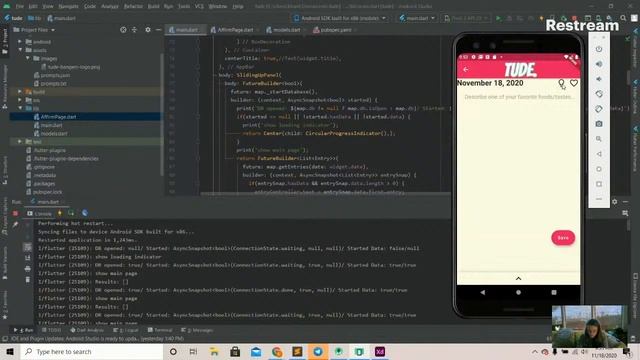Tap the phone's navigation recents square
The image size is (640, 360).
[x=554, y=292]
